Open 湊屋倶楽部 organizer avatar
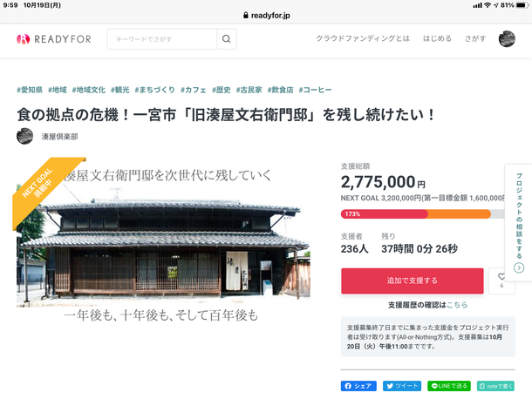 [25, 136]
